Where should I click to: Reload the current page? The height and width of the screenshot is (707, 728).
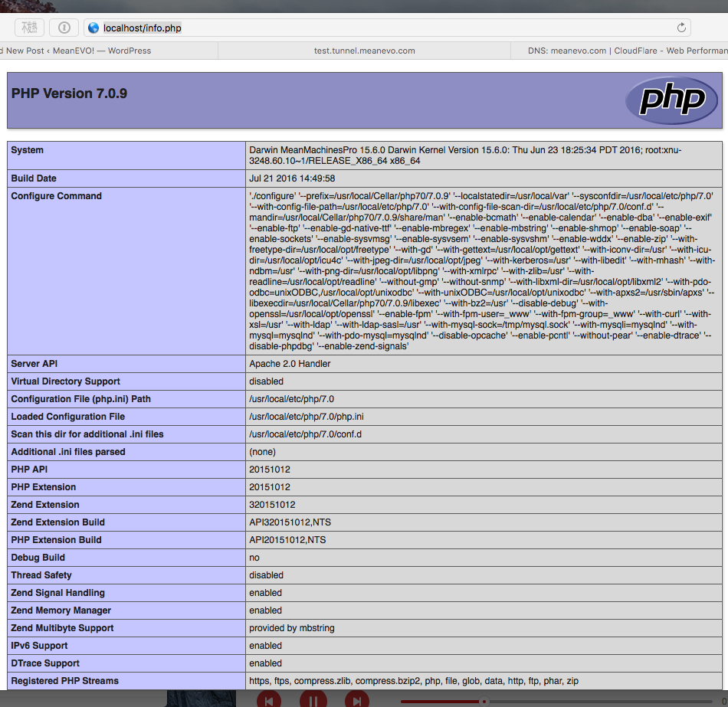pos(681,27)
